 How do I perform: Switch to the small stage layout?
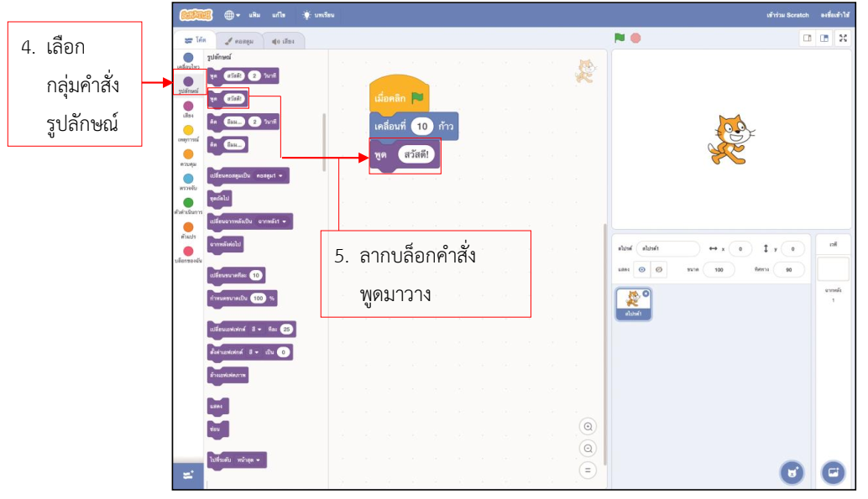808,39
